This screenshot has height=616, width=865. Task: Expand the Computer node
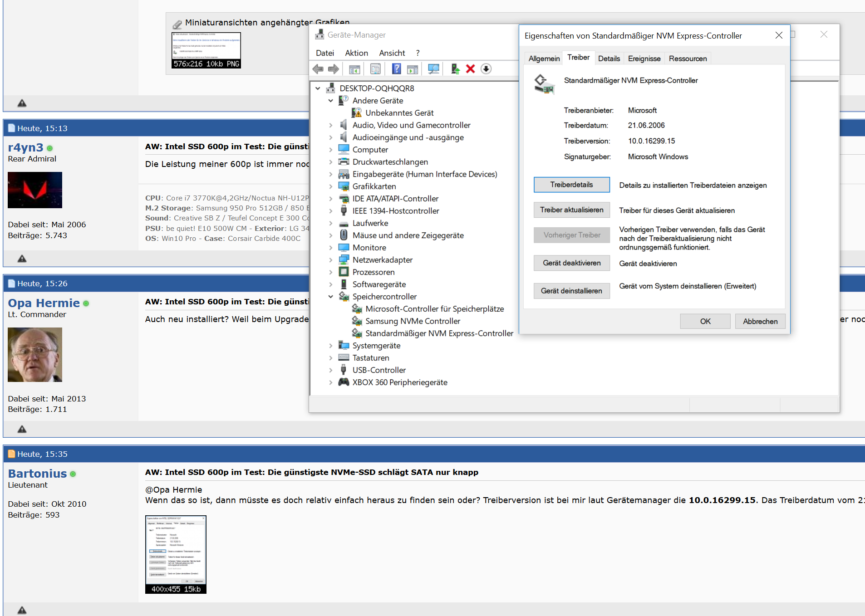coord(331,149)
